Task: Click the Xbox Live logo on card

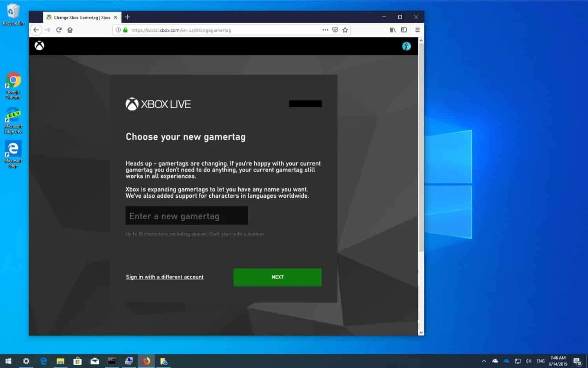Action: (158, 104)
